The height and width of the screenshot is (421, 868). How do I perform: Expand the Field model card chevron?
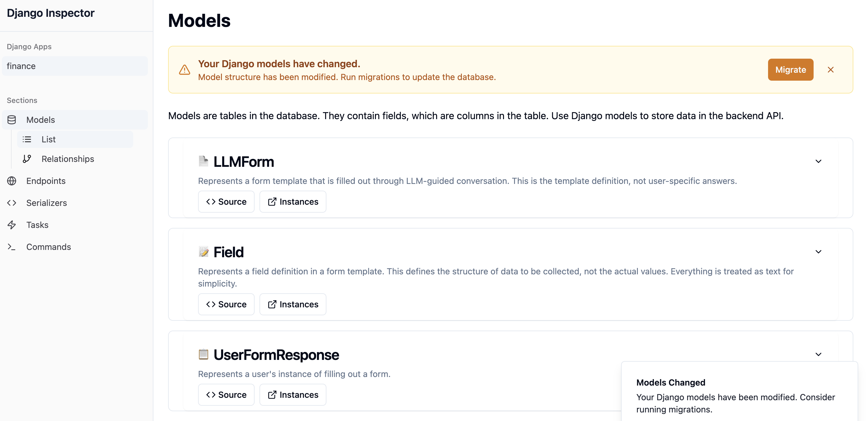pos(818,252)
